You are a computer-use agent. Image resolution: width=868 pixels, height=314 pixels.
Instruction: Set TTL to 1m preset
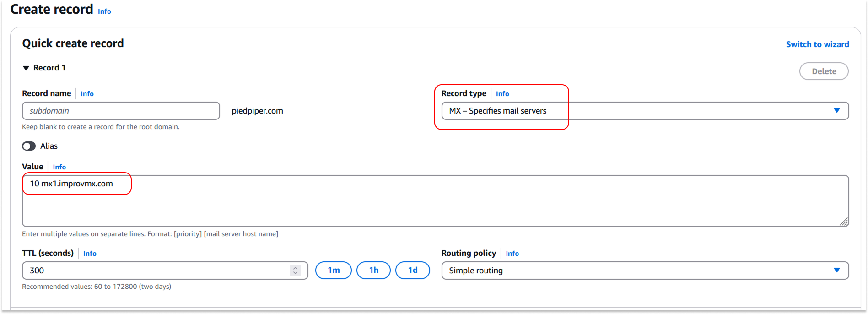333,270
